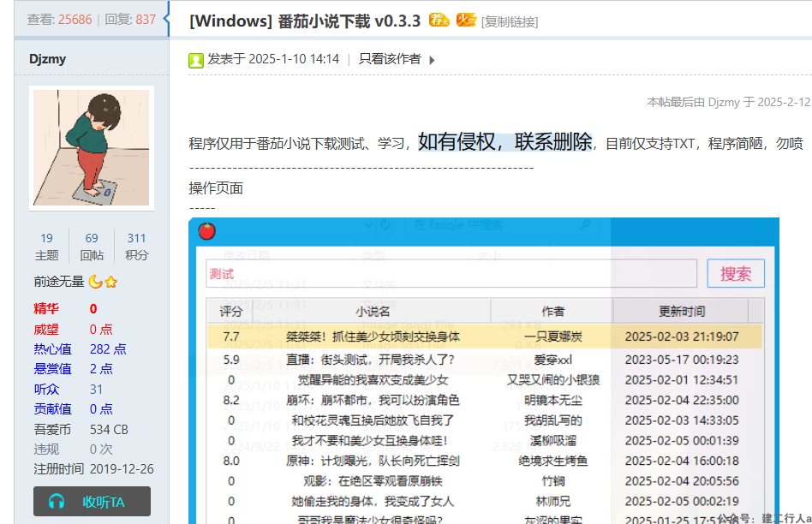Click the 听众 stat label
This screenshot has width=812, height=524.
46,389
